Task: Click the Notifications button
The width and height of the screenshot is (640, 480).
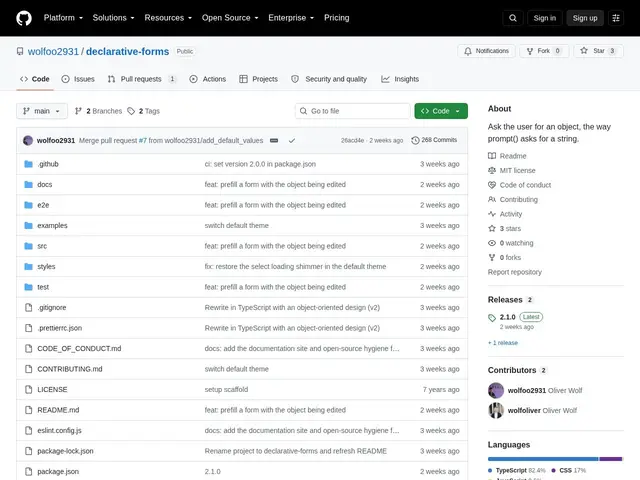Action: coord(487,51)
